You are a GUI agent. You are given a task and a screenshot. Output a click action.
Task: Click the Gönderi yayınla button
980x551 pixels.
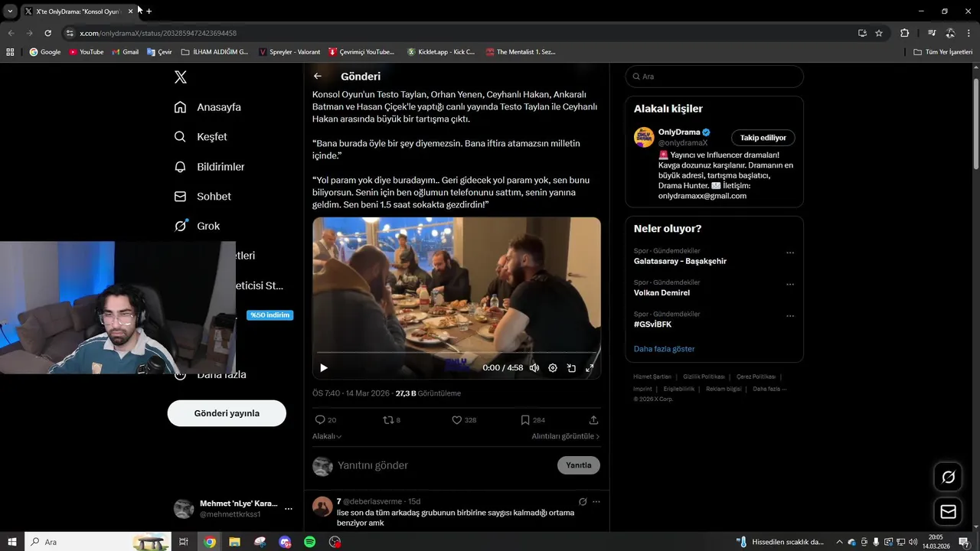[x=227, y=413]
